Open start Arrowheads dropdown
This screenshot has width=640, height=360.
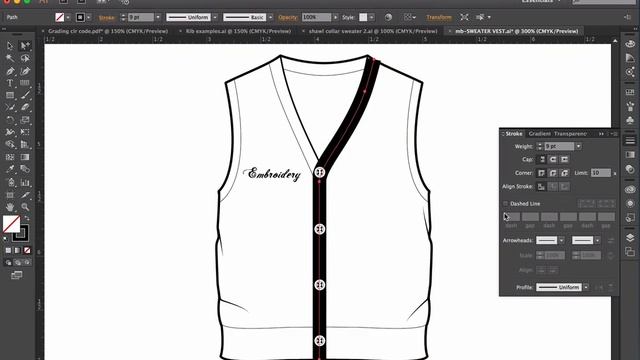tap(562, 240)
